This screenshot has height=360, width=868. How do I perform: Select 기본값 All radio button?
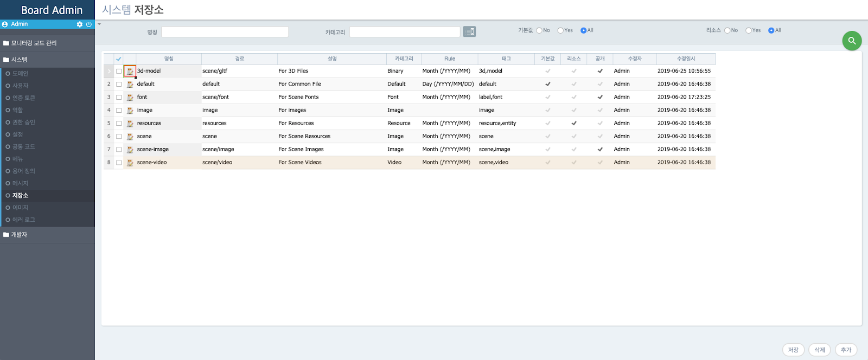tap(583, 30)
